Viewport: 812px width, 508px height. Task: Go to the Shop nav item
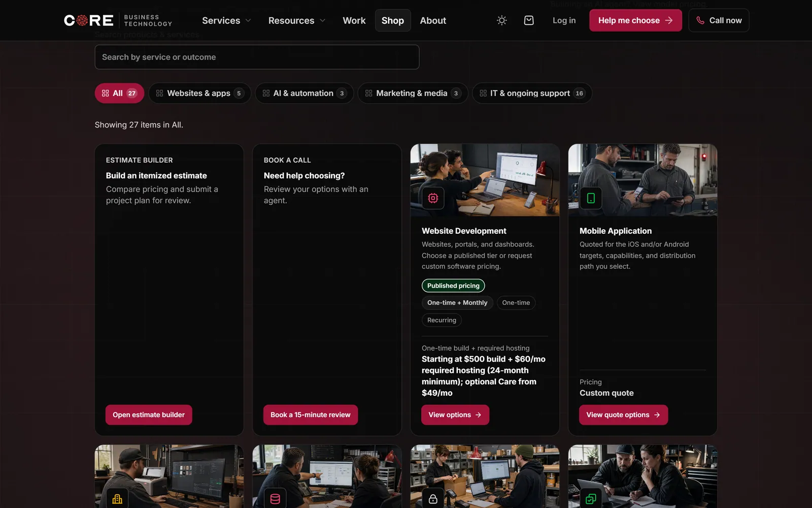click(393, 20)
